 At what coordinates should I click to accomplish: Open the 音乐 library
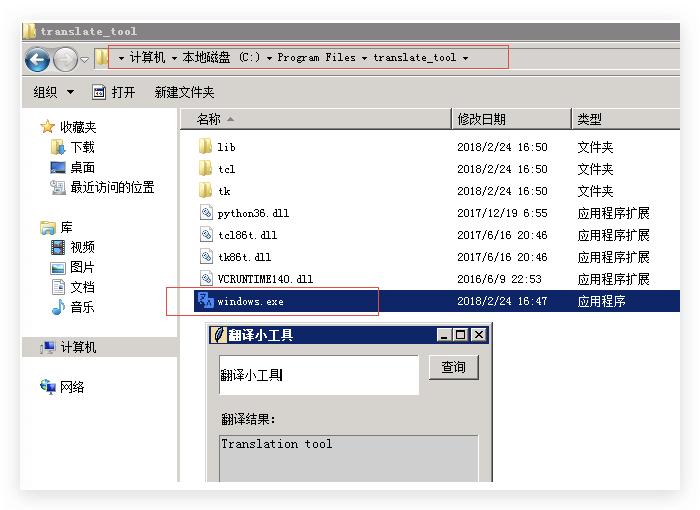pyautogui.click(x=83, y=307)
